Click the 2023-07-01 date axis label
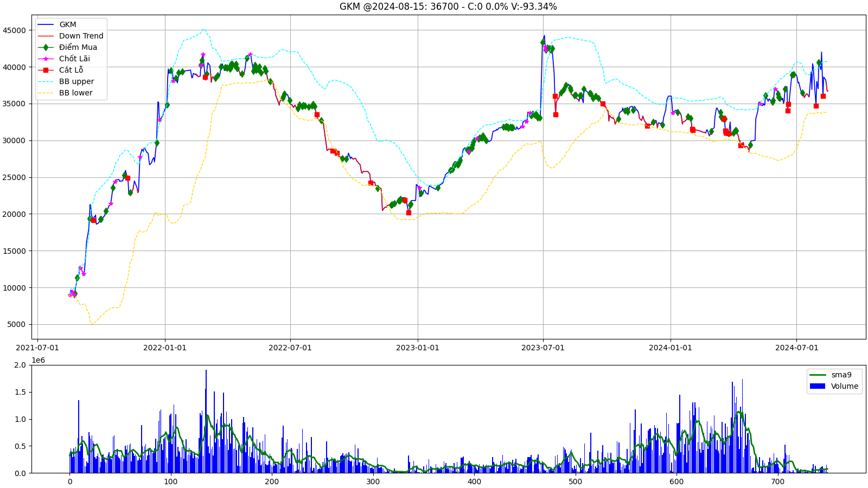 click(x=543, y=348)
